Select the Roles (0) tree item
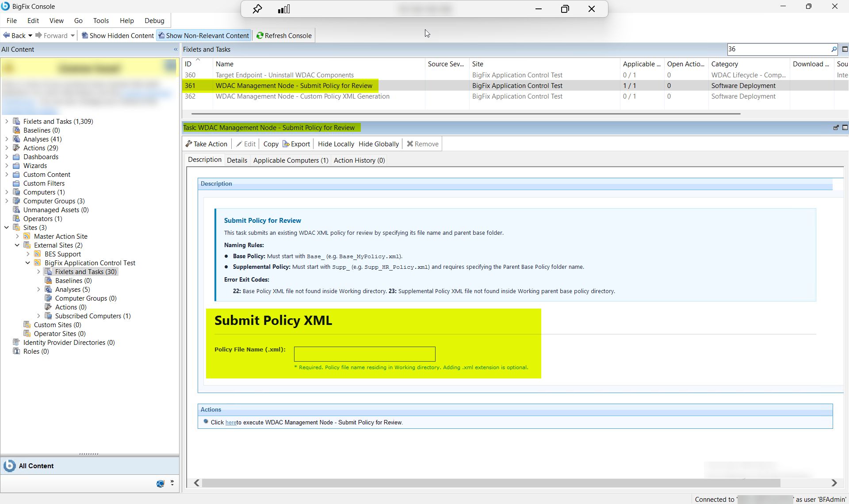Viewport: 849px width, 504px height. pyautogui.click(x=36, y=351)
